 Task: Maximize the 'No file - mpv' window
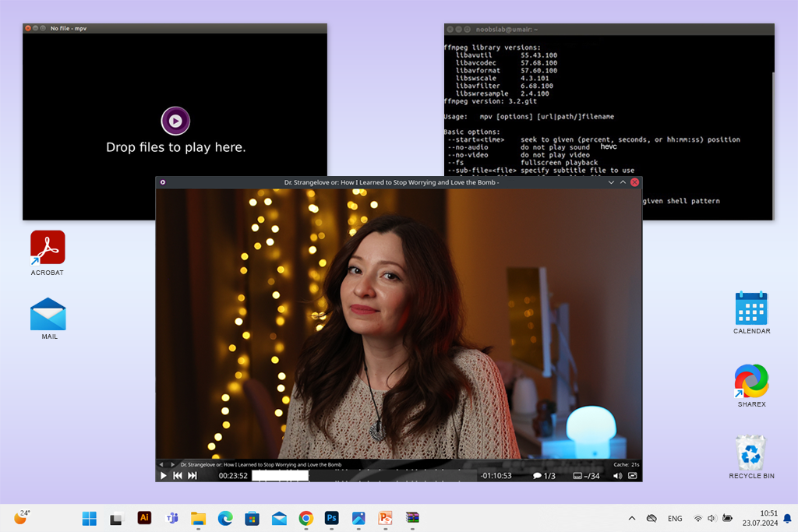(x=44, y=29)
